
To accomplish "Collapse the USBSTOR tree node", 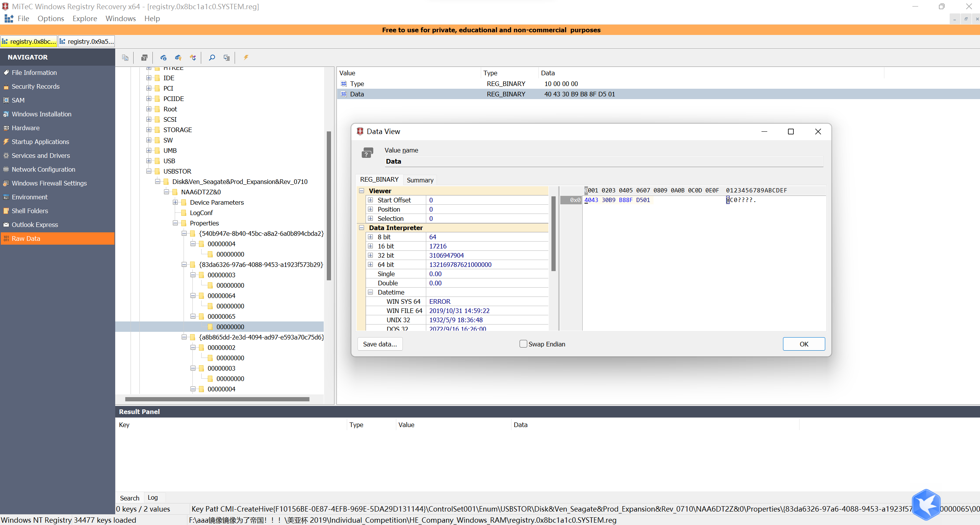I will (149, 171).
